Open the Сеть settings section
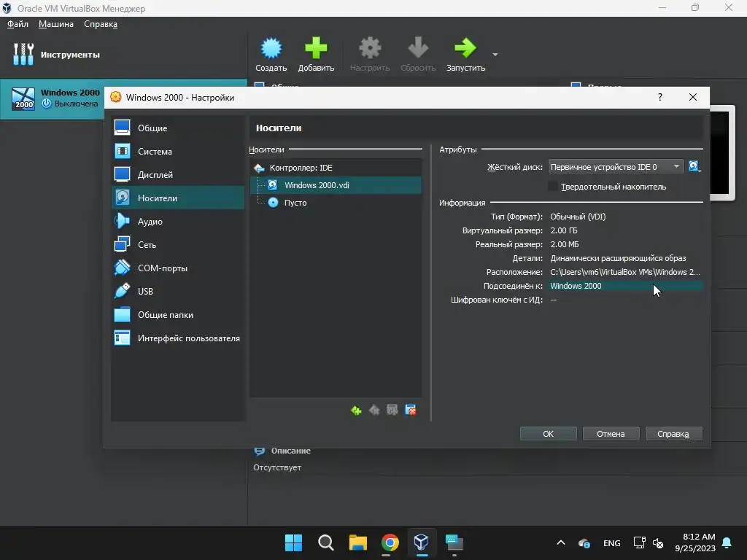Image resolution: width=747 pixels, height=560 pixels. click(x=178, y=244)
